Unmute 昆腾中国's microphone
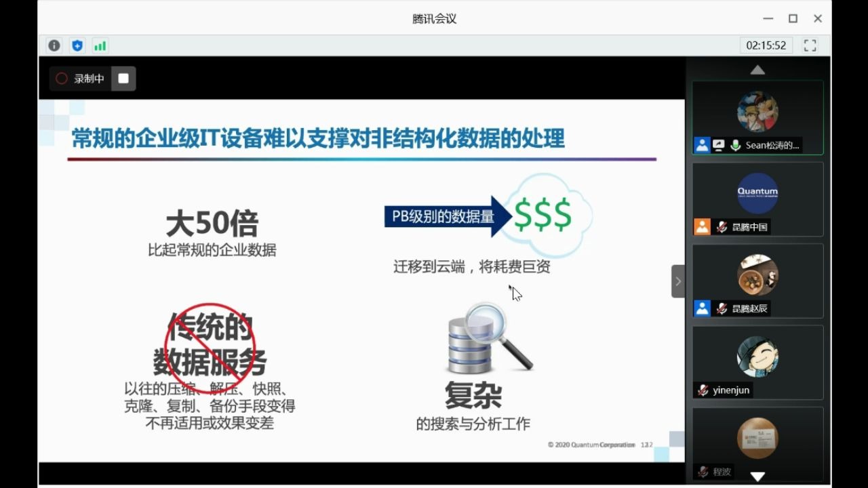This screenshot has width=868, height=488. tap(721, 226)
